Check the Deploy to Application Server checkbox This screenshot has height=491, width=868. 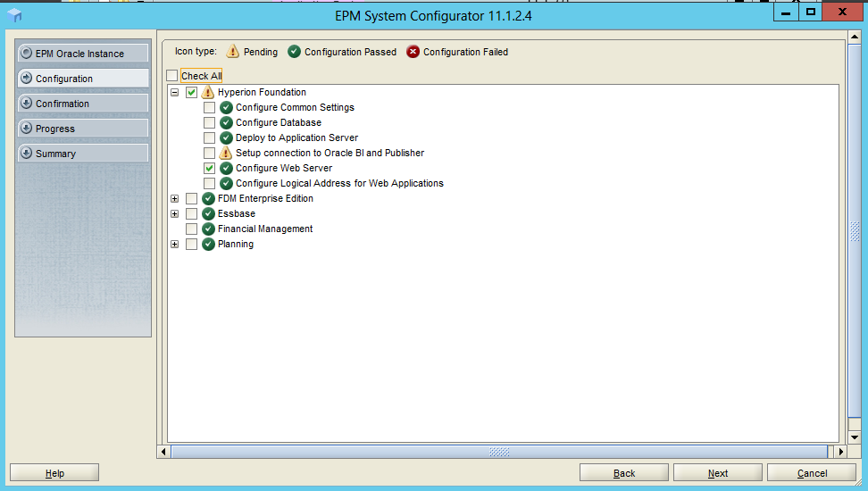pos(209,137)
